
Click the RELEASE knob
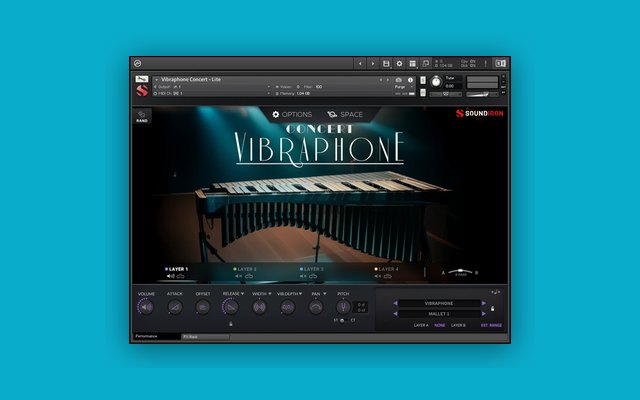coord(231,307)
